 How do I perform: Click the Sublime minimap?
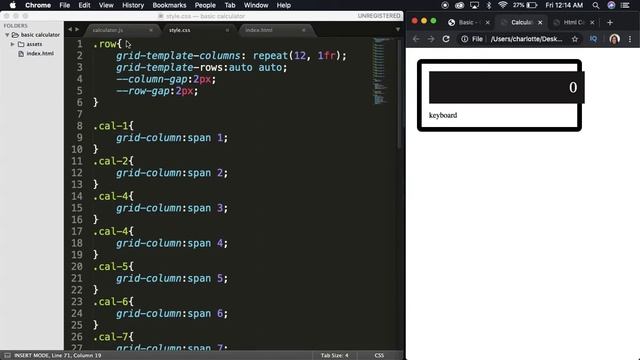pos(382,71)
